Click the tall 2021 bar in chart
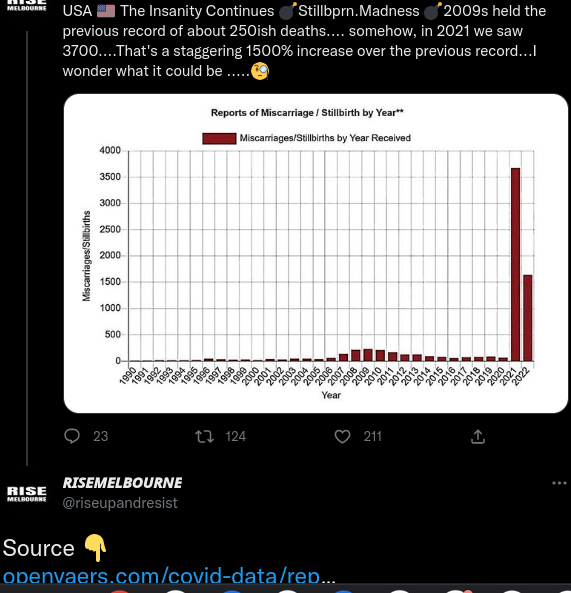 [x=515, y=264]
